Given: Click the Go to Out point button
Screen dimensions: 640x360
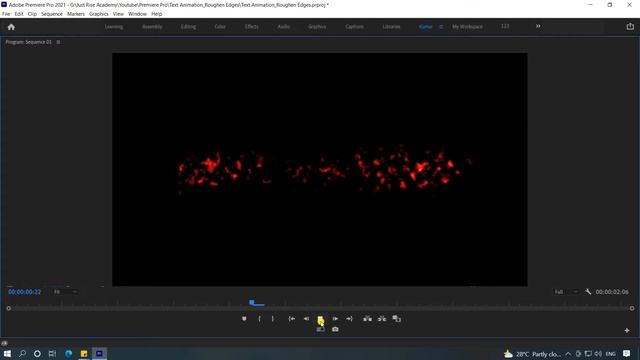Looking at the screenshot, I should 349,319.
